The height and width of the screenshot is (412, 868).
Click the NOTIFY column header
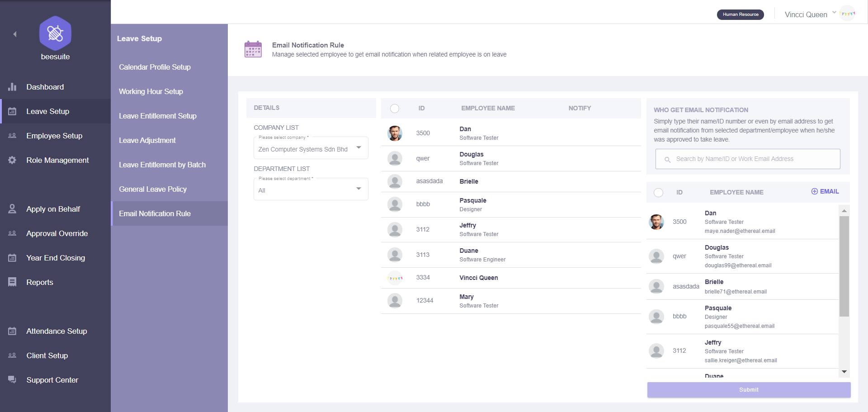tap(580, 108)
